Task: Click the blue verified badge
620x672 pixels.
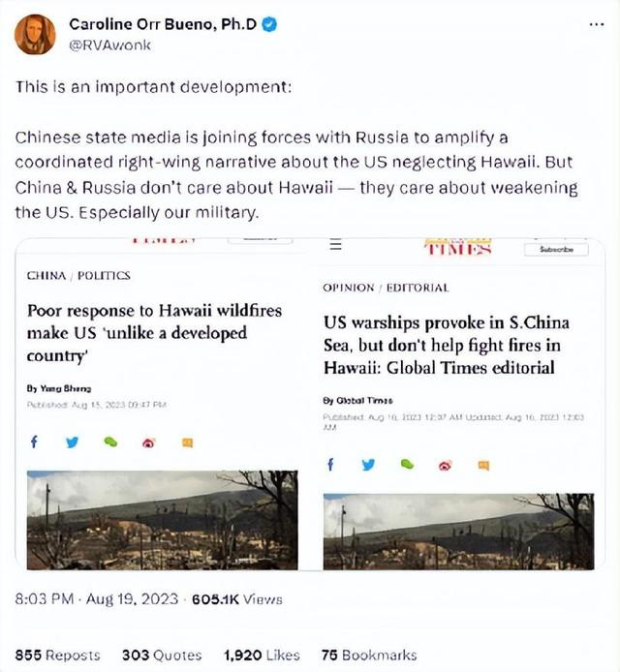Action: (269, 24)
